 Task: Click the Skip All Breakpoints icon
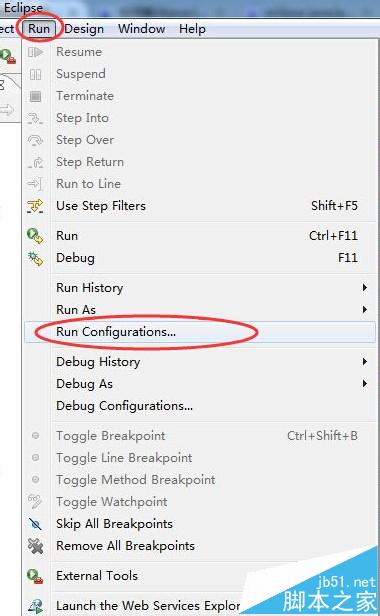(x=35, y=524)
